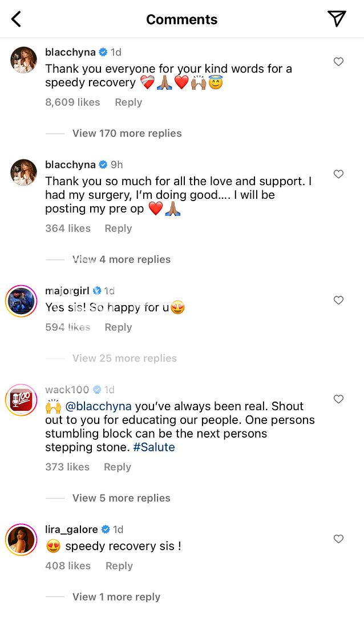Open the share paper-plane icon
Image resolution: width=364 pixels, height=617 pixels.
pyautogui.click(x=337, y=19)
